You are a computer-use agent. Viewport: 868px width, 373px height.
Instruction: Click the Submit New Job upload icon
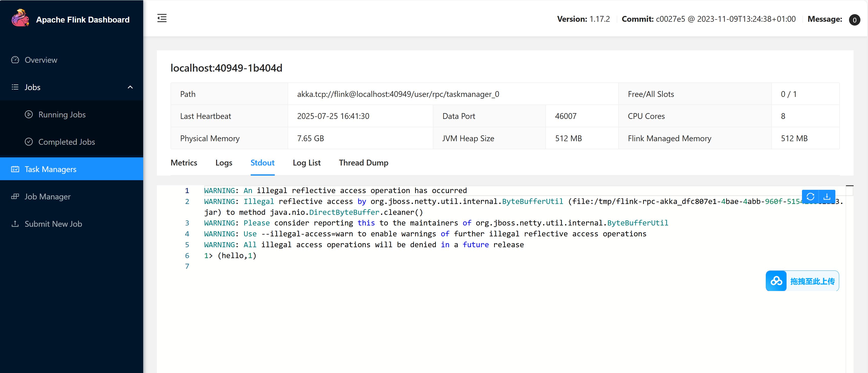pos(15,223)
